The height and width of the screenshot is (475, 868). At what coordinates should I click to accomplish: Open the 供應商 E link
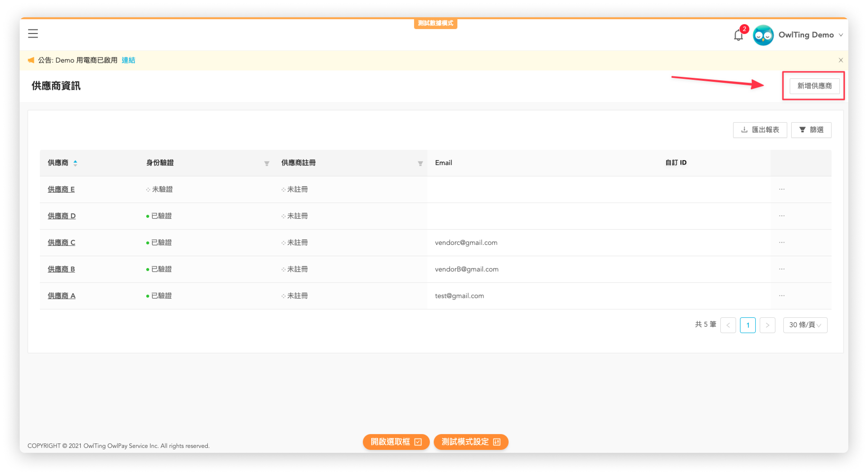click(x=61, y=189)
